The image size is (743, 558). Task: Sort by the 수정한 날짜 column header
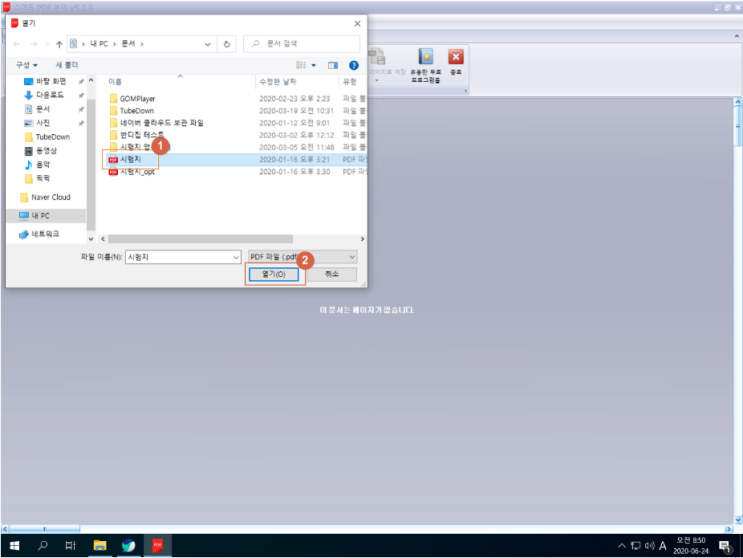click(278, 82)
